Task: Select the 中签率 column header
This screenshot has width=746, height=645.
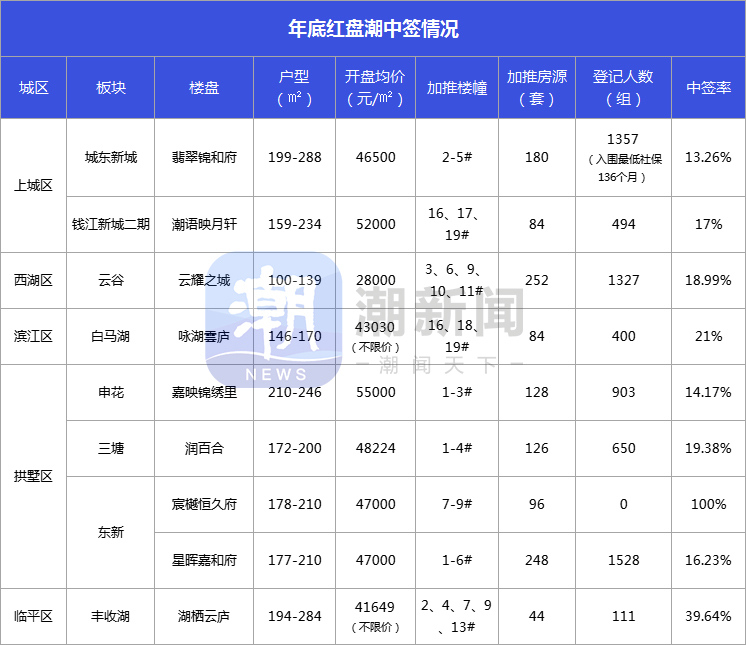Action: click(x=708, y=88)
